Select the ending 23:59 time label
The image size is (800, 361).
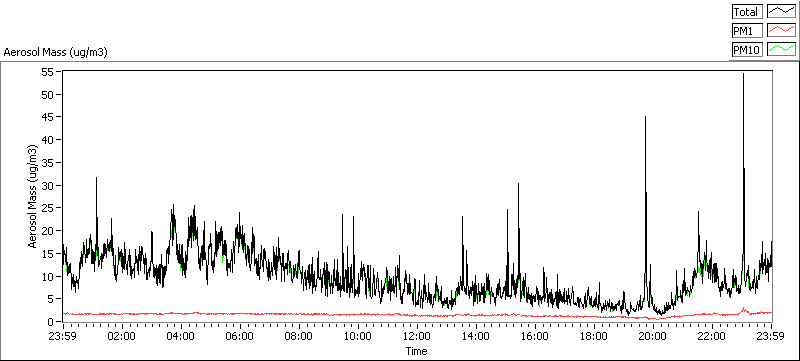tap(771, 336)
